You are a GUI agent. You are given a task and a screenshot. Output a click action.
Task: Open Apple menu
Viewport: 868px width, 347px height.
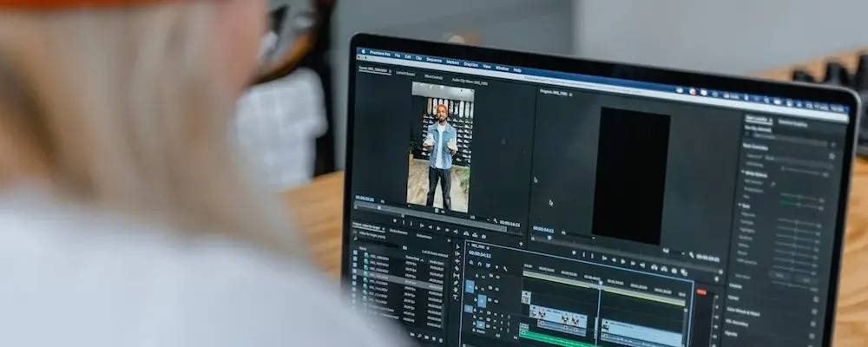pyautogui.click(x=364, y=51)
